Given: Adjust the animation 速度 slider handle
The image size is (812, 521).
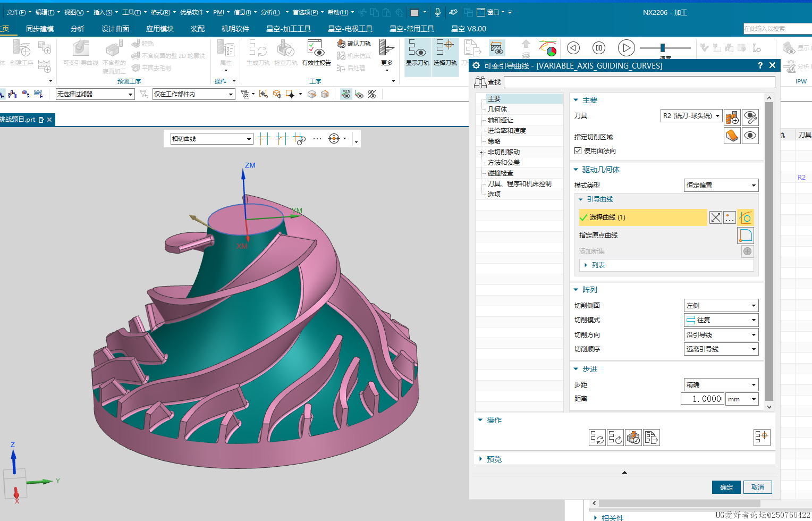Looking at the screenshot, I should tap(663, 47).
